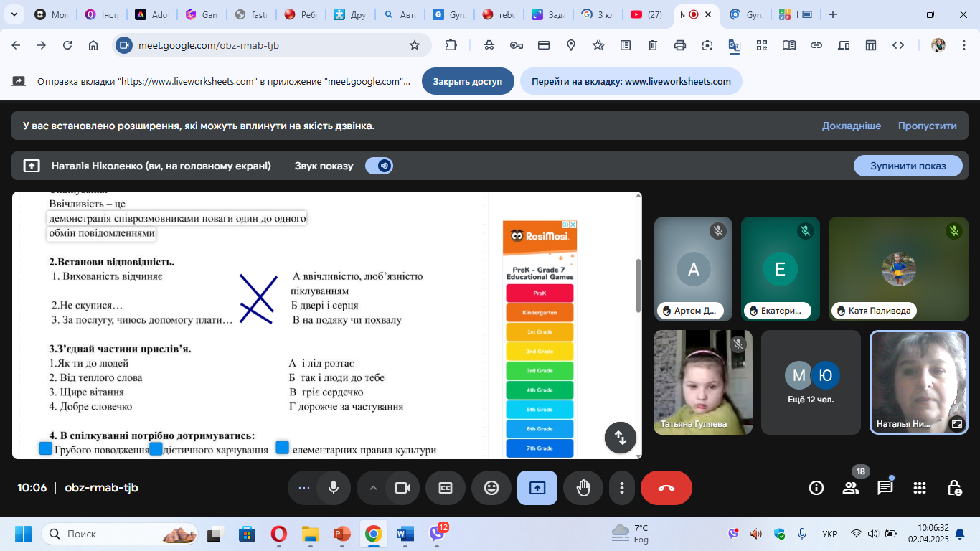Screen dimensions: 980x551
Task: Open Viber from the taskbar
Action: point(437,534)
